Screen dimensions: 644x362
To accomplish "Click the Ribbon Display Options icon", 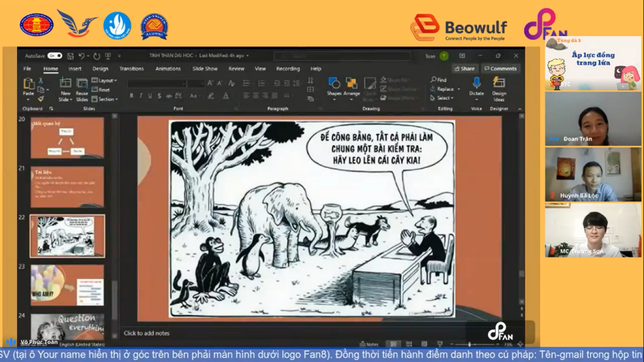I will [462, 56].
